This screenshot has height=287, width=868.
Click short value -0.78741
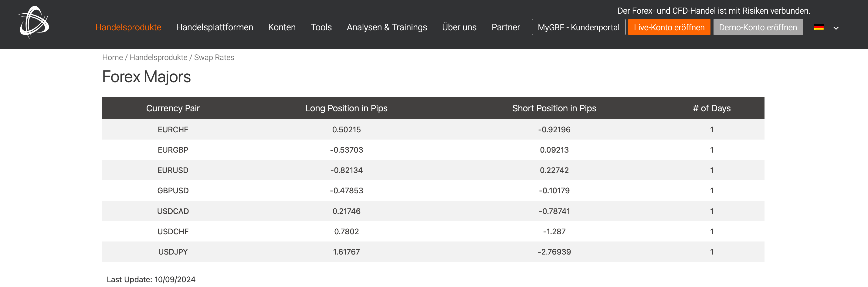click(554, 211)
